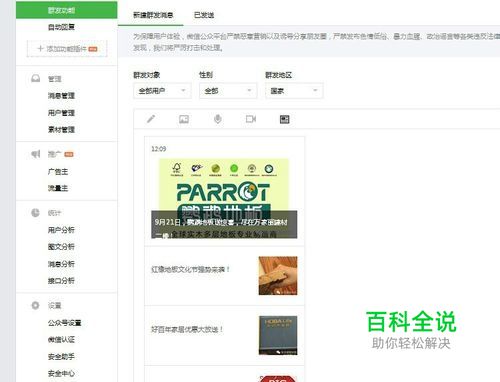This screenshot has height=382, width=500.
Task: Select the image message type icon
Action: pos(184,119)
